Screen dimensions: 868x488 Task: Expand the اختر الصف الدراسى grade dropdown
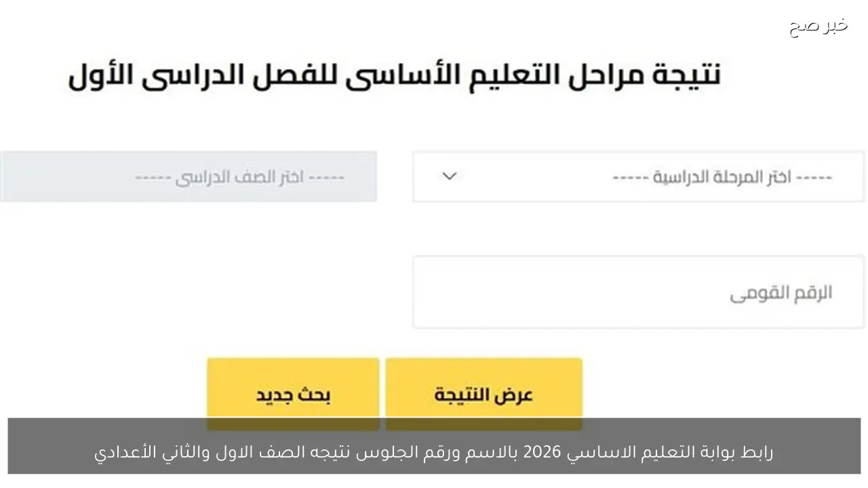click(x=189, y=176)
